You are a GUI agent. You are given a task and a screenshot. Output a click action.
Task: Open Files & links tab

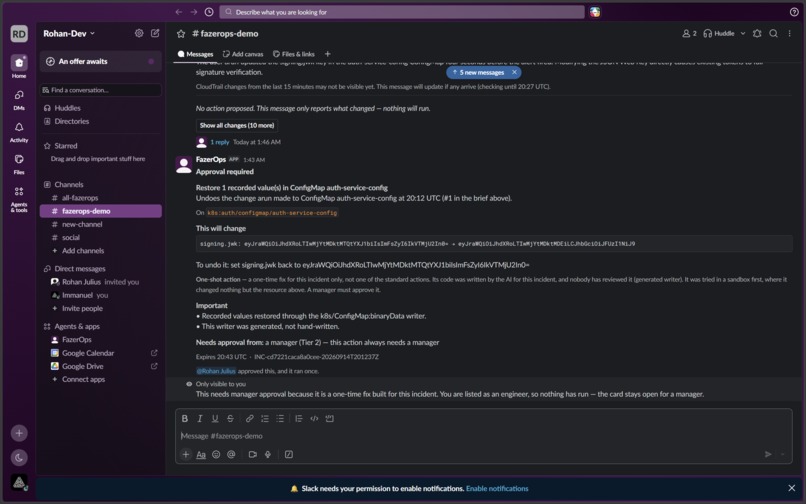click(x=294, y=54)
